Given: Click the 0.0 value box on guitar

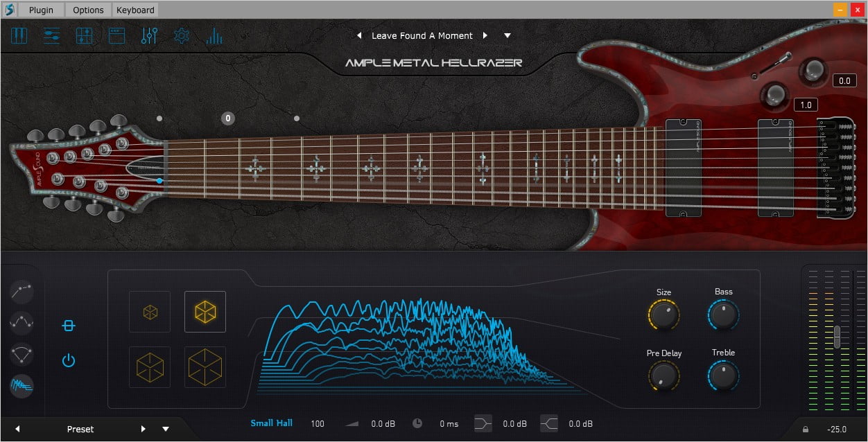Looking at the screenshot, I should tap(844, 81).
